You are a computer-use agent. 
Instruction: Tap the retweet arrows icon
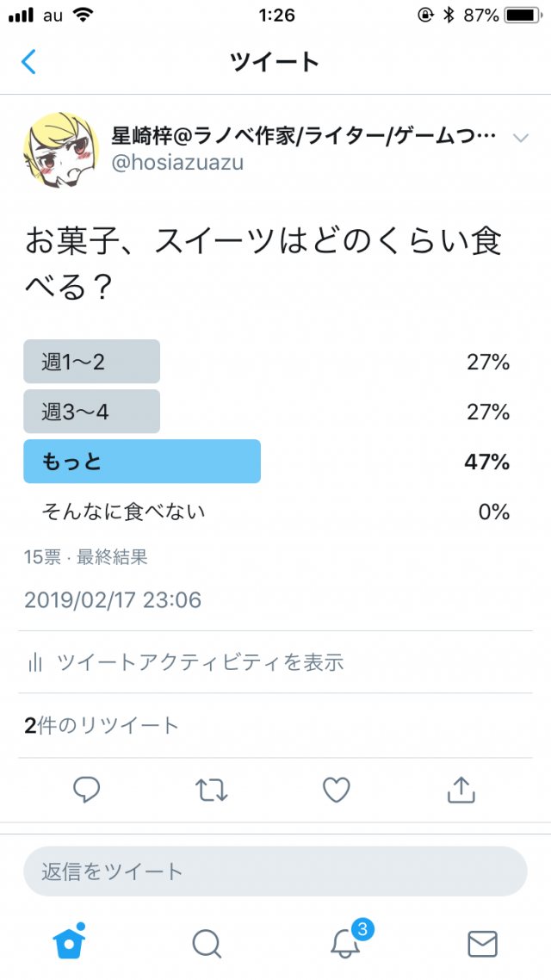tap(211, 789)
